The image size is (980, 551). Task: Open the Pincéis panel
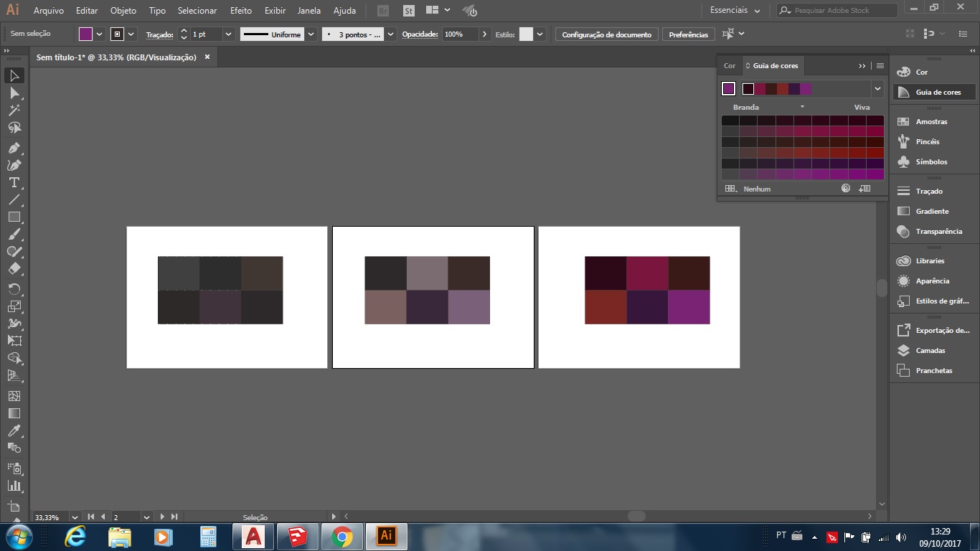point(927,142)
